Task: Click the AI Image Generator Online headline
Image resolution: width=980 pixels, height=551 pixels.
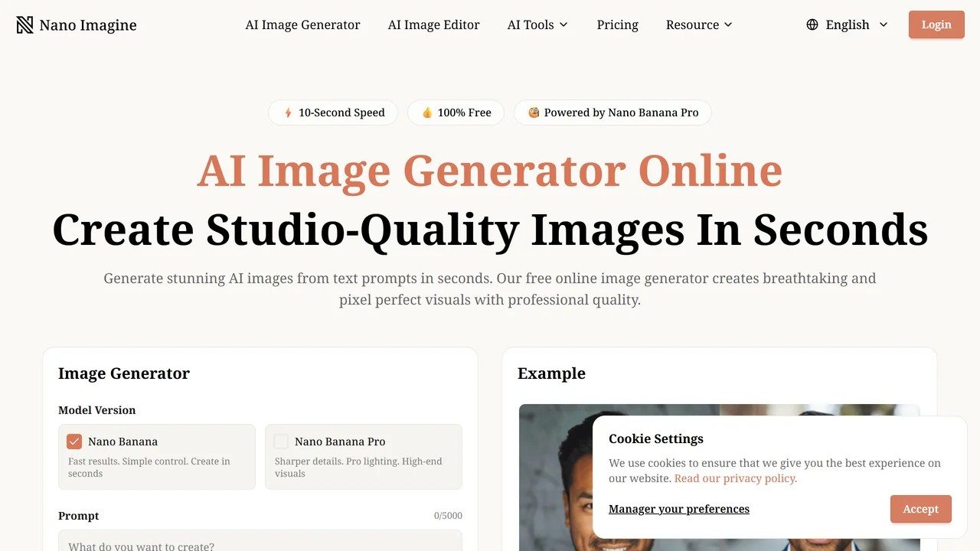Action: pyautogui.click(x=490, y=170)
